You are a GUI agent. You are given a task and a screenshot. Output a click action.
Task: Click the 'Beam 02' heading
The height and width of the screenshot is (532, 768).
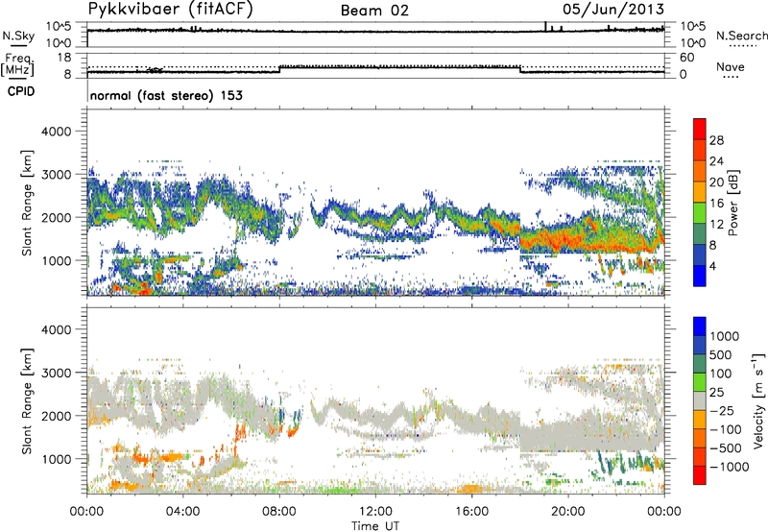[x=374, y=11]
